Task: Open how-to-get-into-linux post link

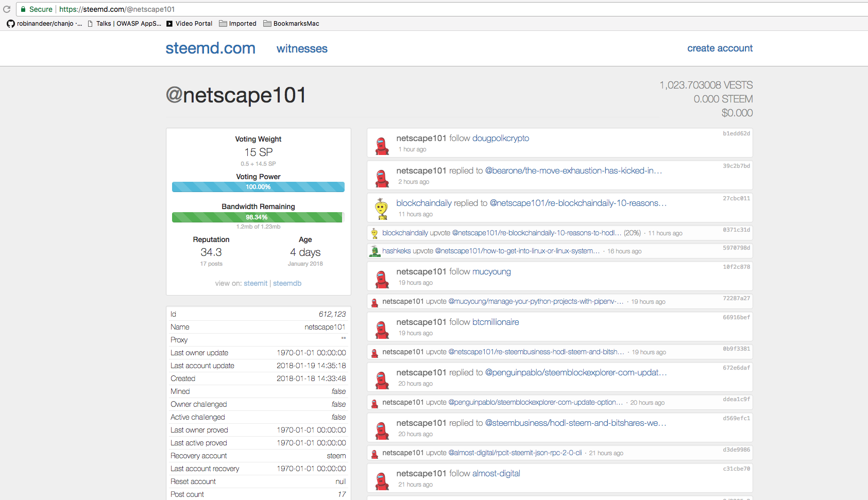Action: tap(517, 251)
